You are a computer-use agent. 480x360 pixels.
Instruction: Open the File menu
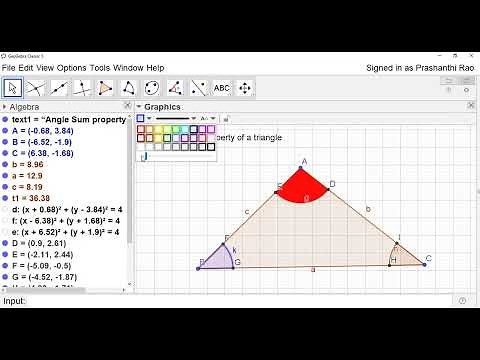pos(8,68)
